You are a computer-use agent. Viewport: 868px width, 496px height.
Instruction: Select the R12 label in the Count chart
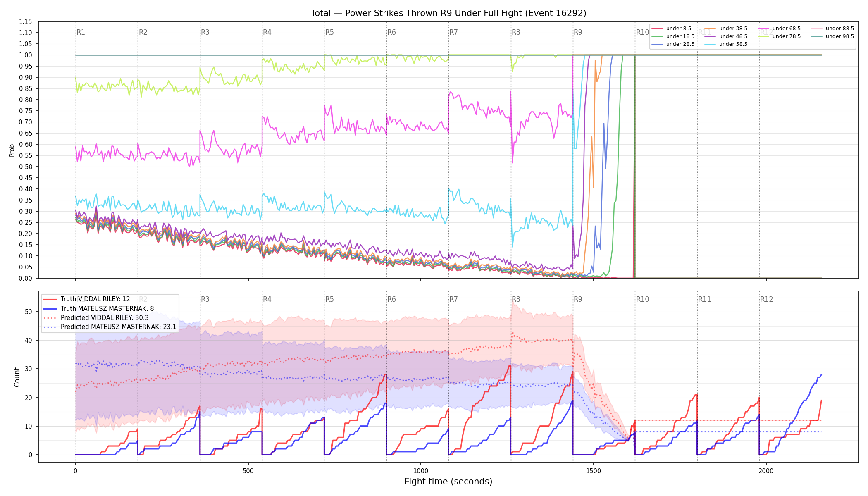(x=767, y=299)
